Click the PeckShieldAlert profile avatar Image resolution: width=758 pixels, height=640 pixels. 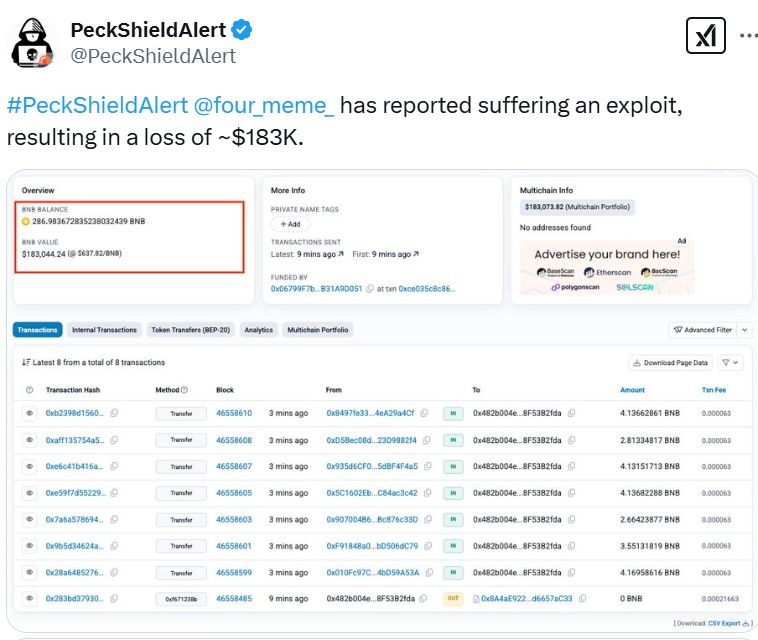(x=31, y=43)
